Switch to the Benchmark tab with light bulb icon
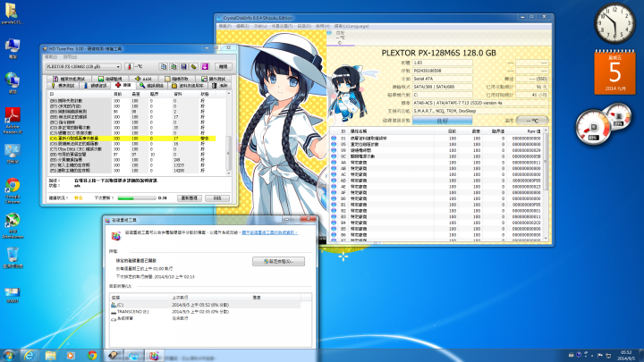 63,86
